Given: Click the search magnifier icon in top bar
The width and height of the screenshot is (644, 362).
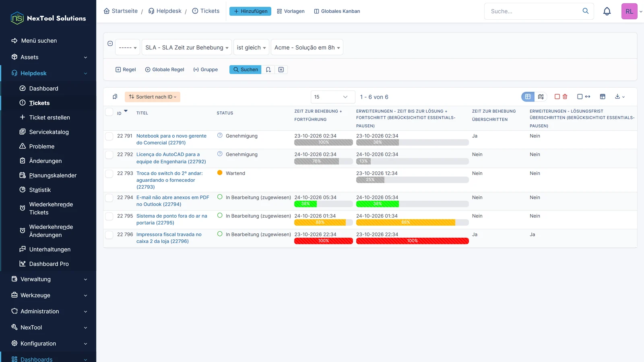Looking at the screenshot, I should (586, 11).
